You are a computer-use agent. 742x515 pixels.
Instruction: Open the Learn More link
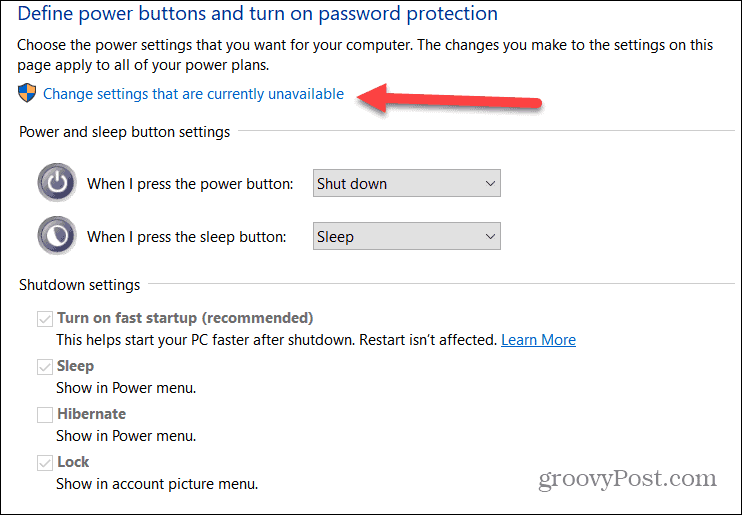[538, 340]
